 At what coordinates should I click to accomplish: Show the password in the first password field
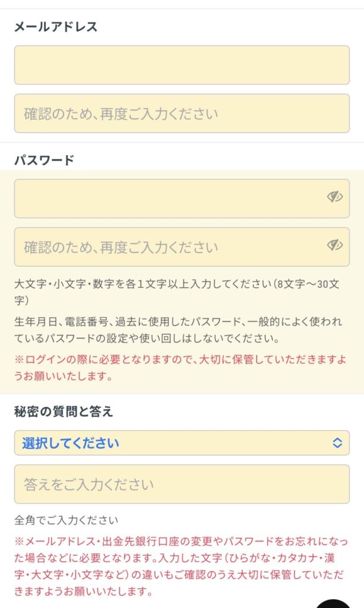point(335,197)
